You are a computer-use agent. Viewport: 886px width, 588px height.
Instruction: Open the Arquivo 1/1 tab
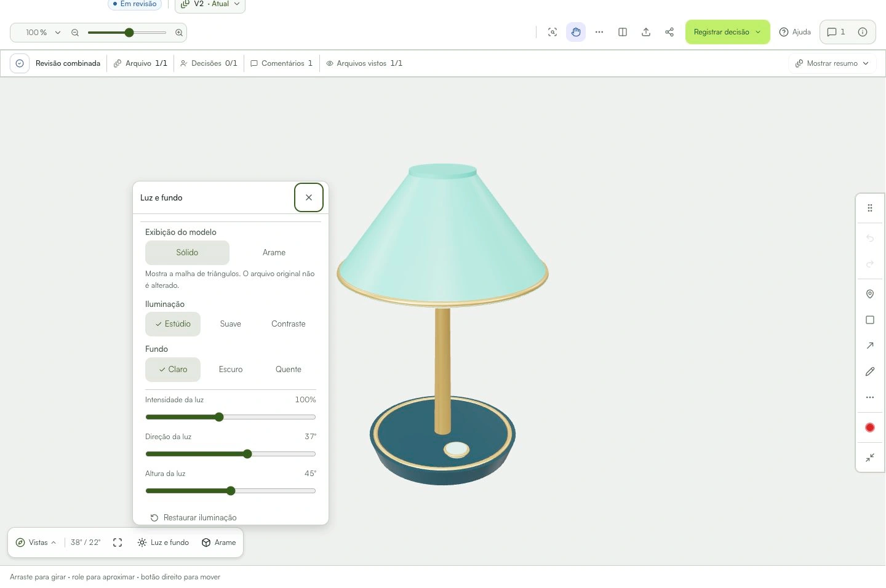point(140,63)
